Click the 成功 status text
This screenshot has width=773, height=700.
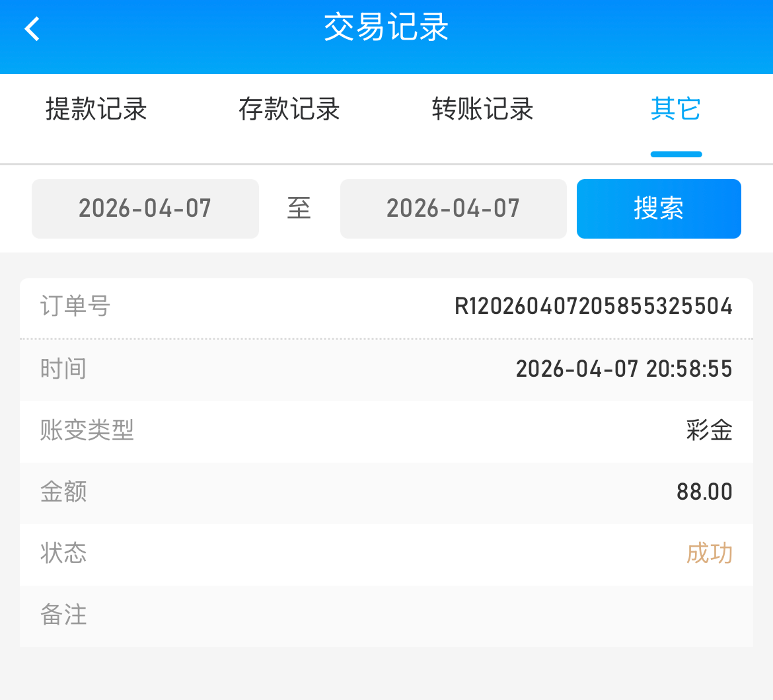click(x=709, y=553)
